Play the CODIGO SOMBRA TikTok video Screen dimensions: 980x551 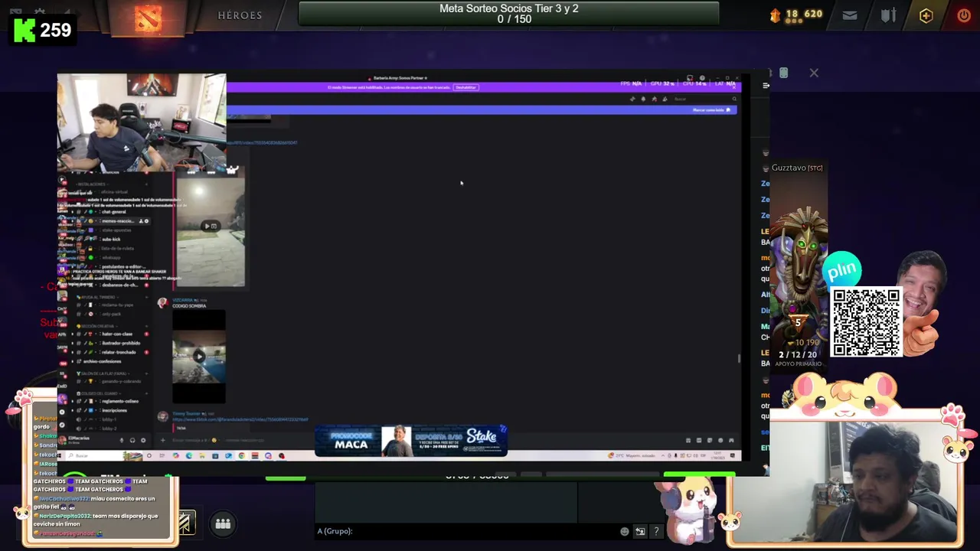(199, 357)
